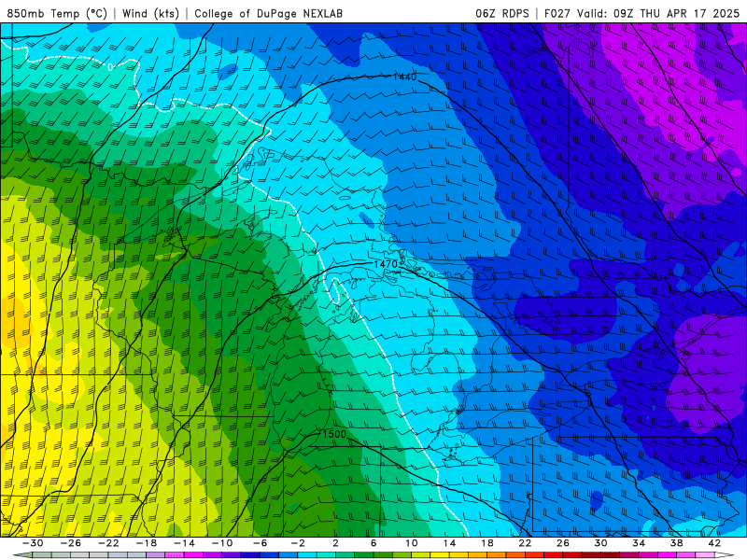
Task: Click the '06Z RDPS' model run label
Action: (x=502, y=13)
